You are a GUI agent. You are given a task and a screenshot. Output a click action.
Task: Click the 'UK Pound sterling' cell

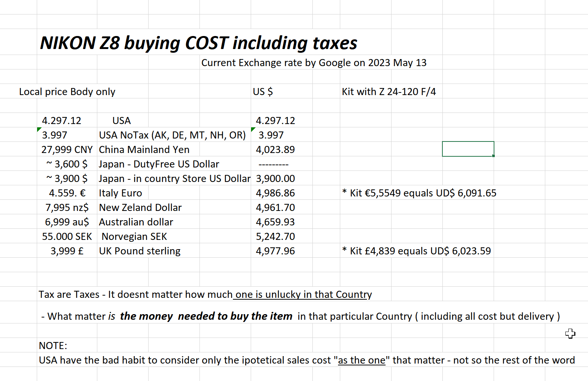point(140,251)
